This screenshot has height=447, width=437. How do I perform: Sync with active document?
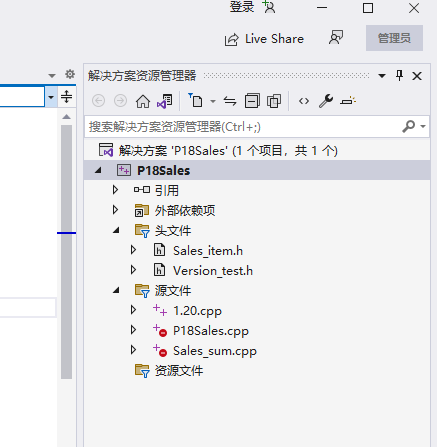coord(230,101)
